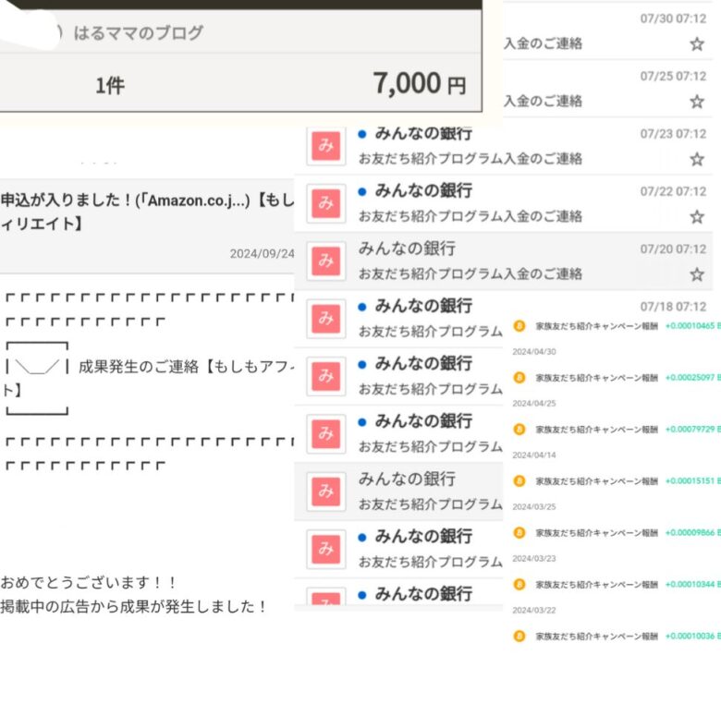Click the みんなの銀行 sender name on the 07/18 mail
Viewport: 721px width, 728px height.
click(x=423, y=306)
